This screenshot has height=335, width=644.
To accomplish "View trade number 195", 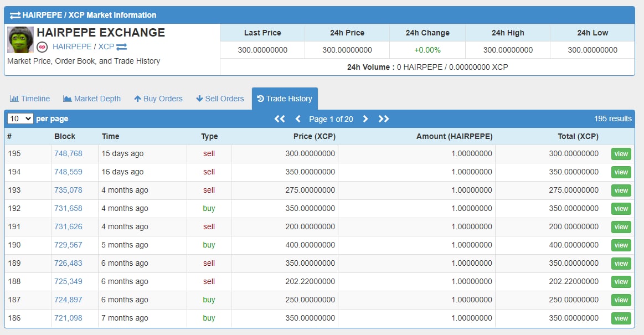I will pos(621,154).
